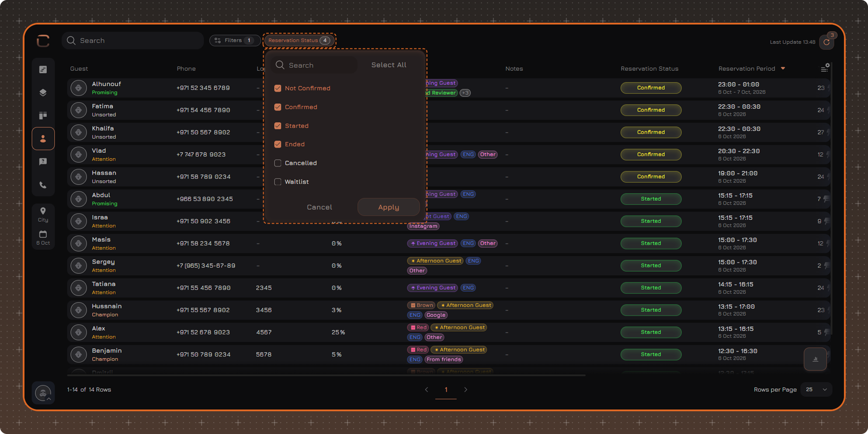Image resolution: width=868 pixels, height=434 pixels.
Task: Open the table column settings icon
Action: coord(825,68)
